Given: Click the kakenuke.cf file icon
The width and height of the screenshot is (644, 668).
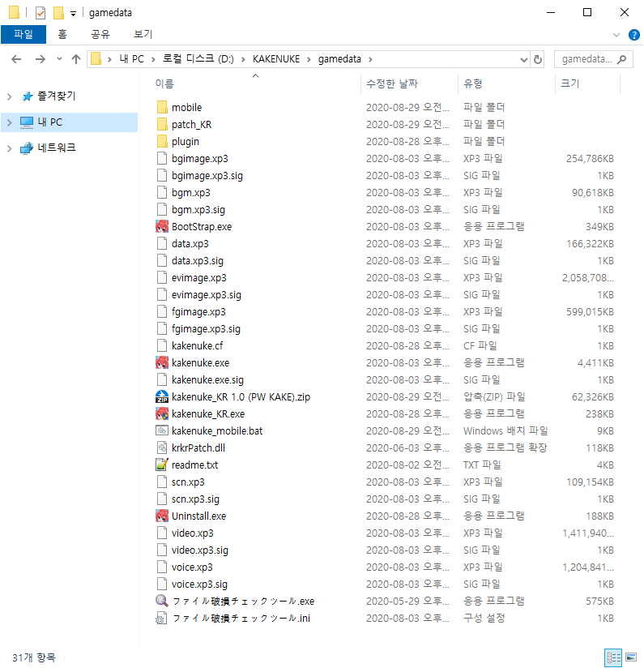Looking at the screenshot, I should [x=162, y=345].
